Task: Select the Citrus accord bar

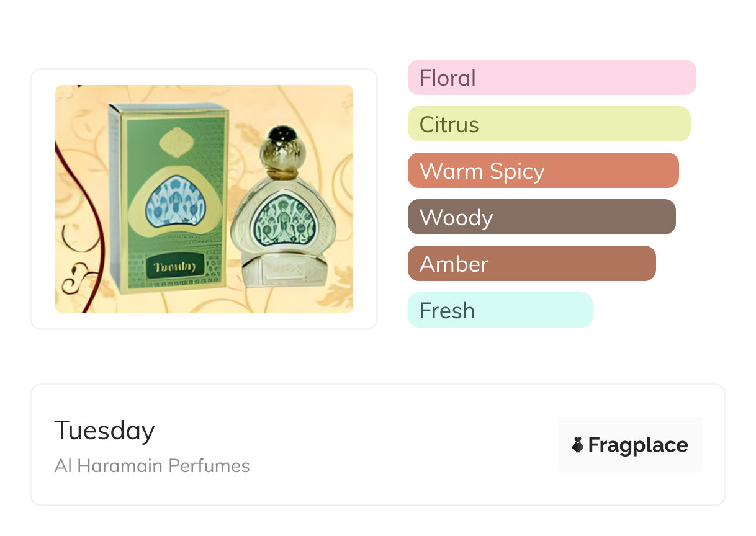Action: (x=549, y=124)
